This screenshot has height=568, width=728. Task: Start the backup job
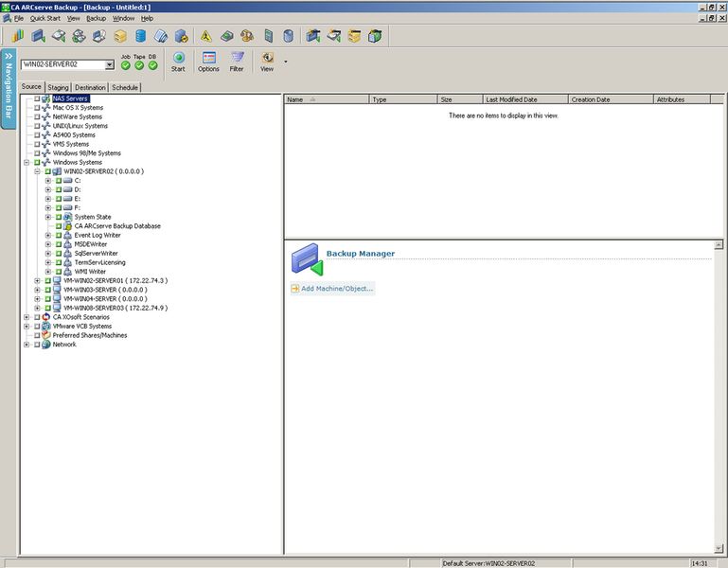[178, 62]
